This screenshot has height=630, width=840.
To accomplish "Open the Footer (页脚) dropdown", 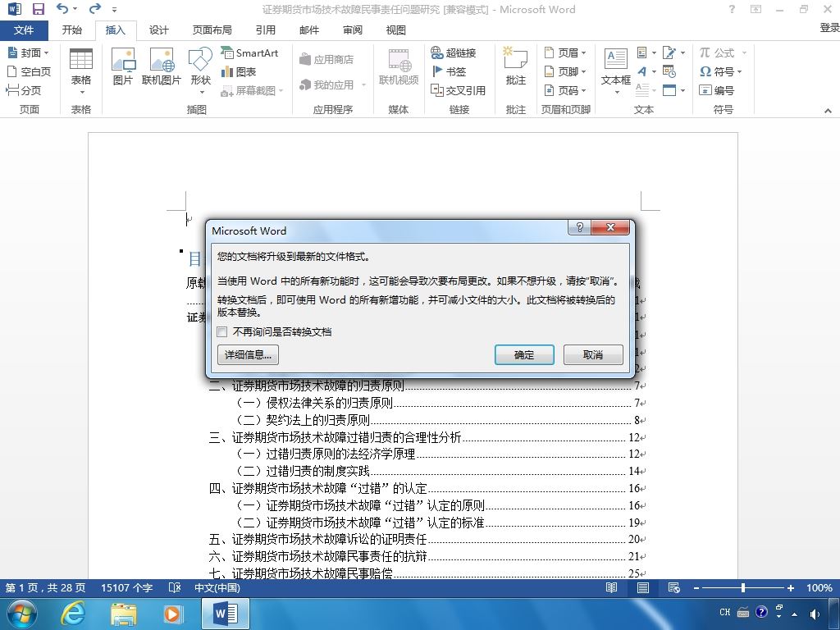I will point(565,71).
